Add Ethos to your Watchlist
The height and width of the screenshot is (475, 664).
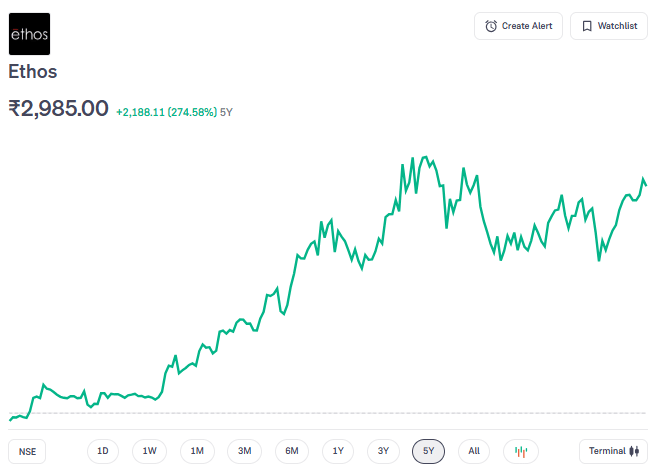(609, 26)
